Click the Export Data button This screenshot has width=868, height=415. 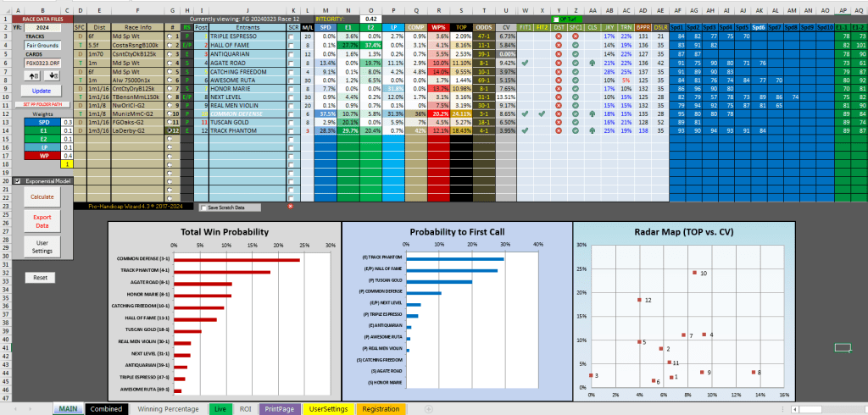click(x=42, y=222)
